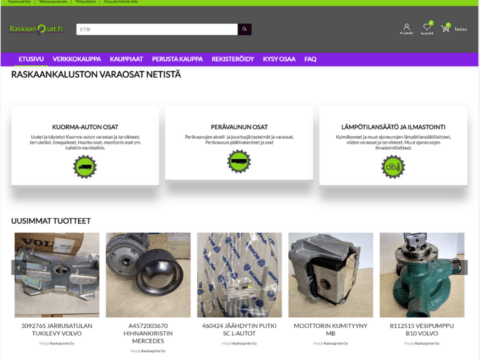Click the truck gear icon for Kuorma-auton osat
Screen dimensions: 480x360
[x=85, y=166]
